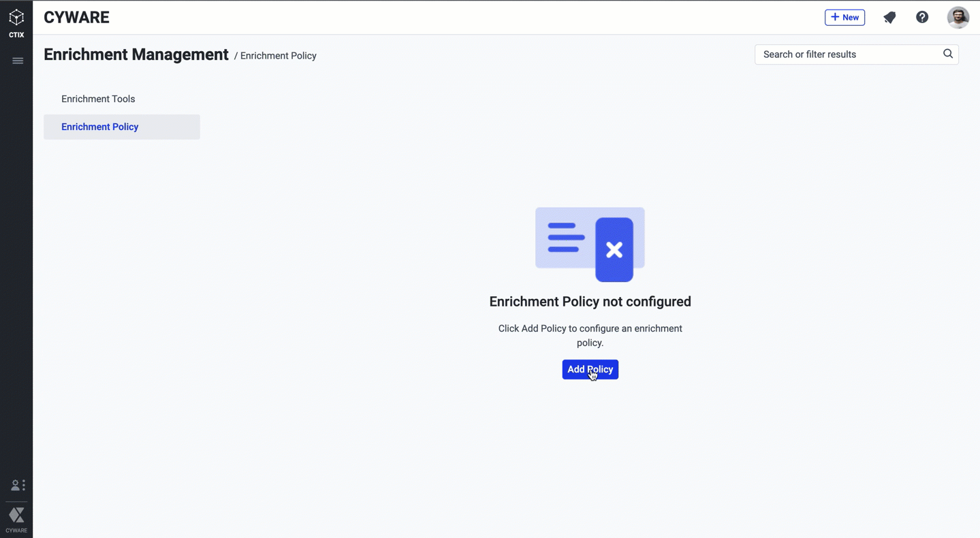Viewport: 980px width, 538px height.
Task: Open the user profile avatar
Action: click(x=958, y=18)
